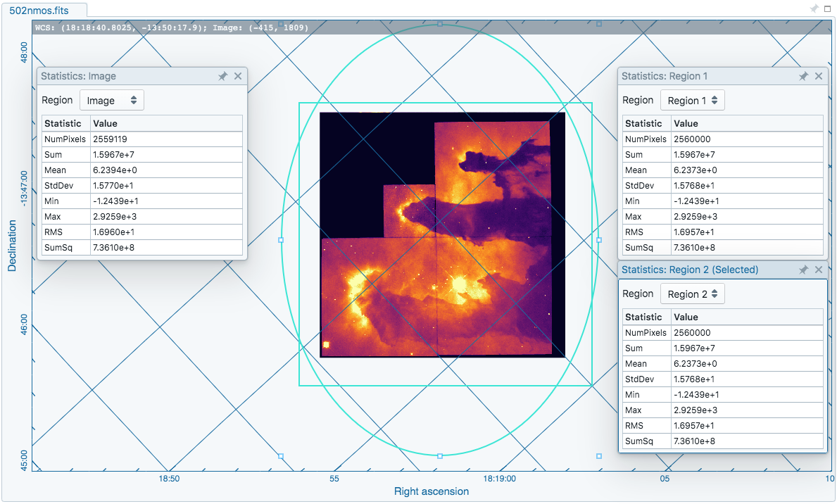Select RMS value 1.6960e+1 in Image panel
The width and height of the screenshot is (837, 504).
[114, 232]
